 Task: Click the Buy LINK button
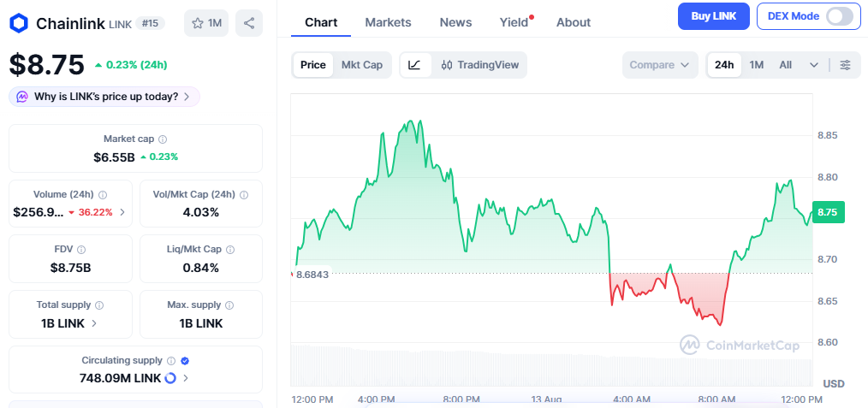(714, 16)
